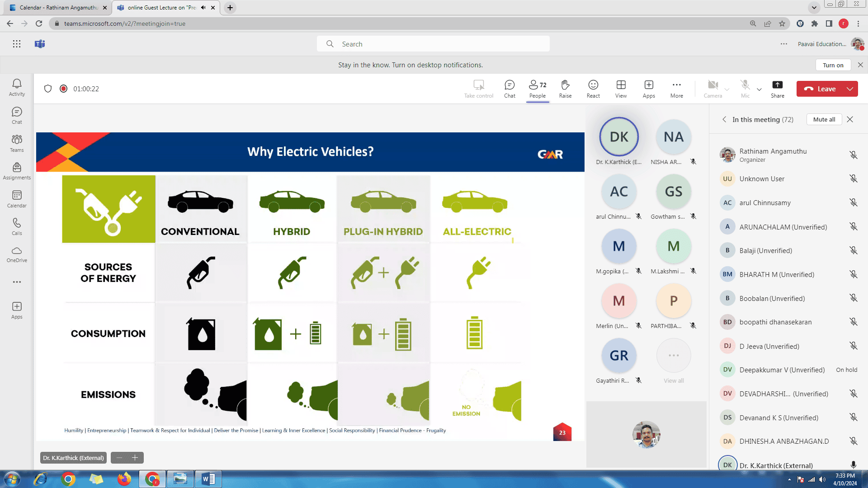Switch to the Calendar browser tab
868x488 pixels.
click(59, 8)
